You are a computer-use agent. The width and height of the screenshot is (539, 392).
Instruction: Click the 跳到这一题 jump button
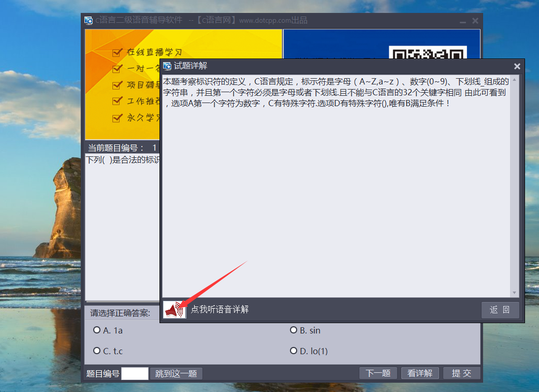176,373
